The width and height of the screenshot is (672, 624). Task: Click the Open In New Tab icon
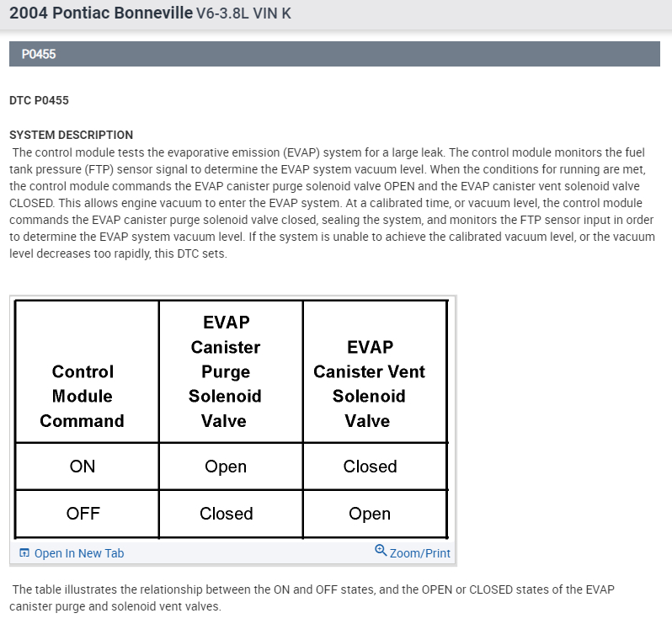tap(24, 553)
